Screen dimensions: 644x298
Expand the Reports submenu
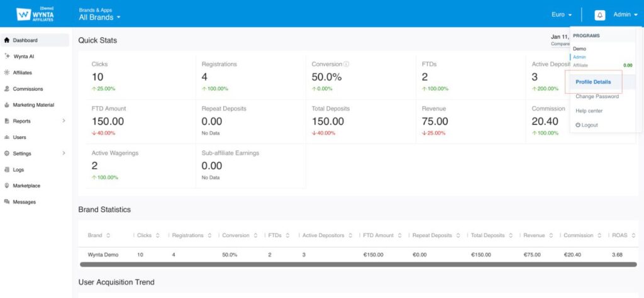pyautogui.click(x=64, y=121)
